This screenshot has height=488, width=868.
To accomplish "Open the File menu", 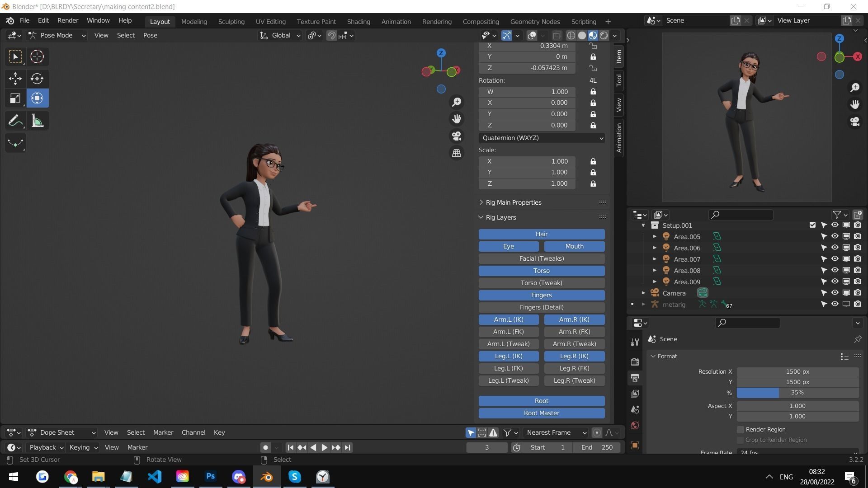I will coord(24,21).
